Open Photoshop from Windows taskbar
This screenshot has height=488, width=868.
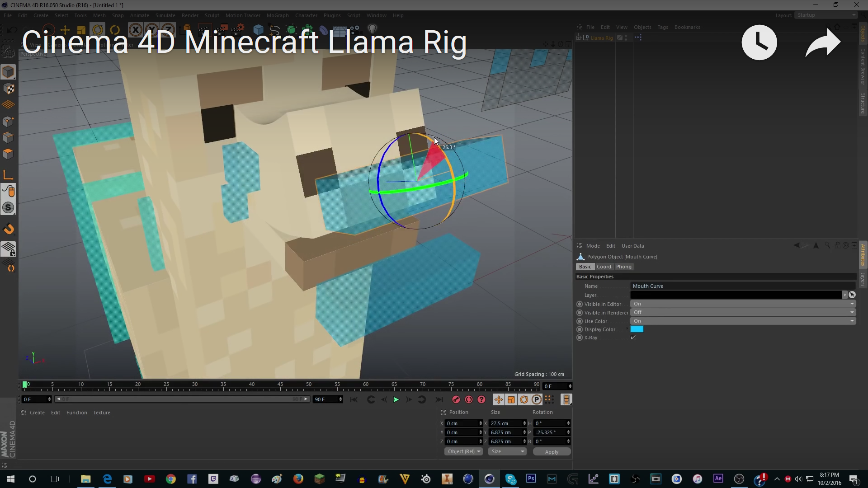[531, 479]
